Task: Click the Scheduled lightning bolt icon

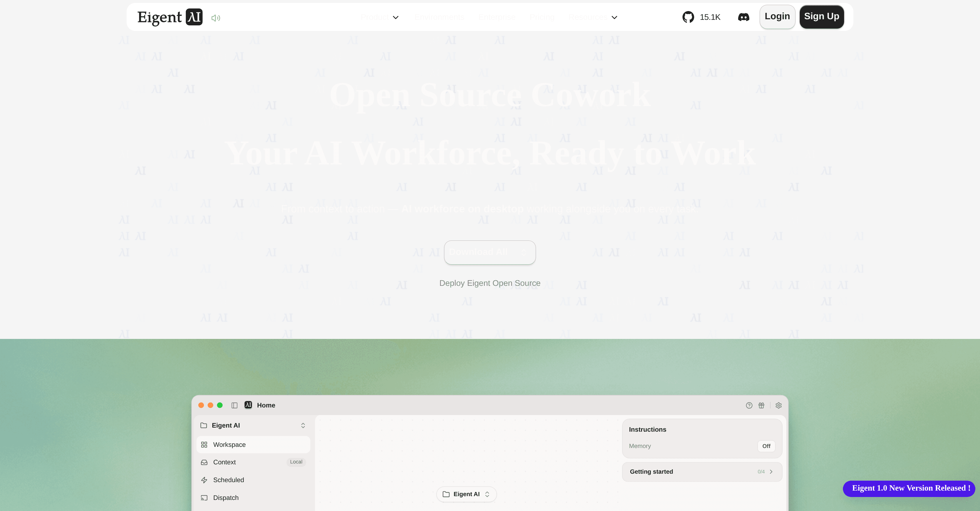Action: (x=204, y=480)
